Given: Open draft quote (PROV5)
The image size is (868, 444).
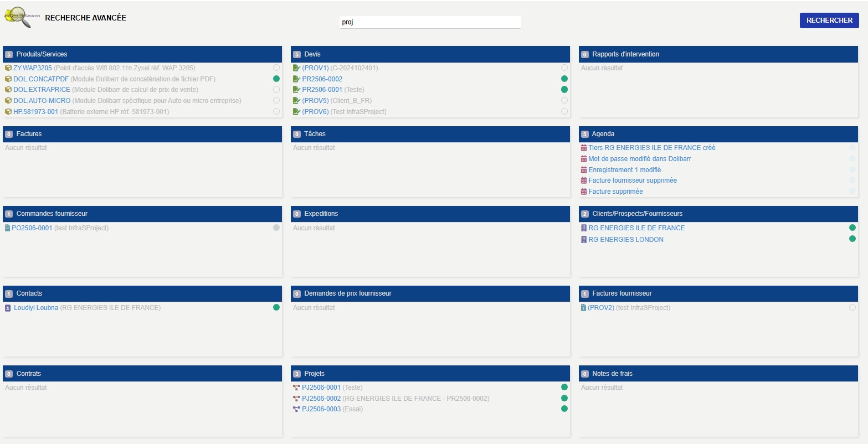Looking at the screenshot, I should (x=315, y=101).
